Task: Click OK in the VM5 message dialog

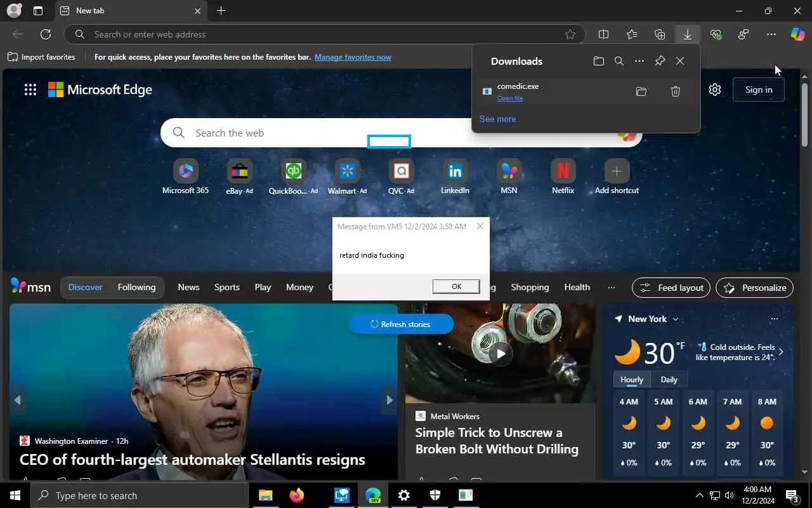Action: tap(456, 286)
